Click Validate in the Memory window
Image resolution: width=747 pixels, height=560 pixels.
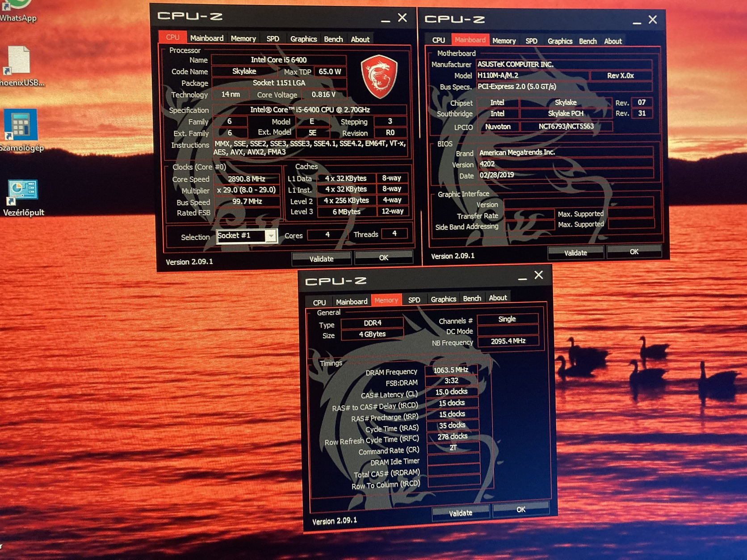point(461,513)
